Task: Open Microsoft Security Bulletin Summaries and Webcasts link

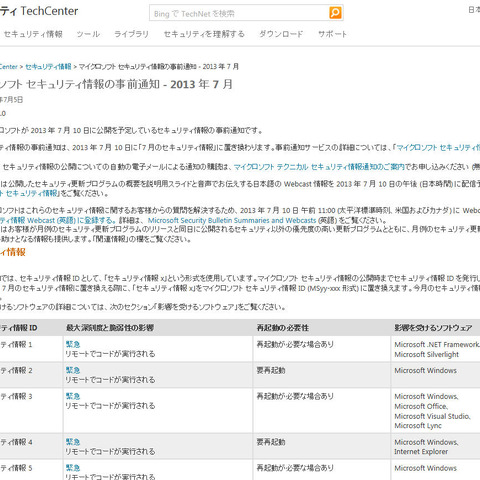Action: coord(232,220)
